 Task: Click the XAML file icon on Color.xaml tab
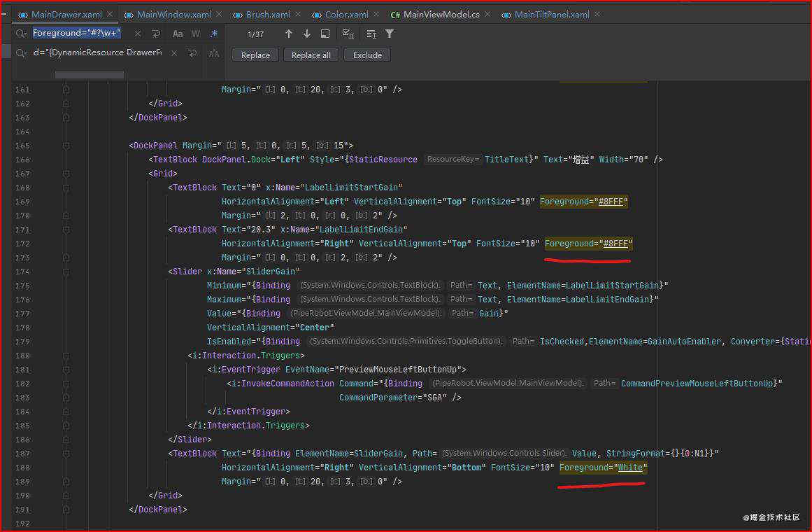click(x=316, y=15)
